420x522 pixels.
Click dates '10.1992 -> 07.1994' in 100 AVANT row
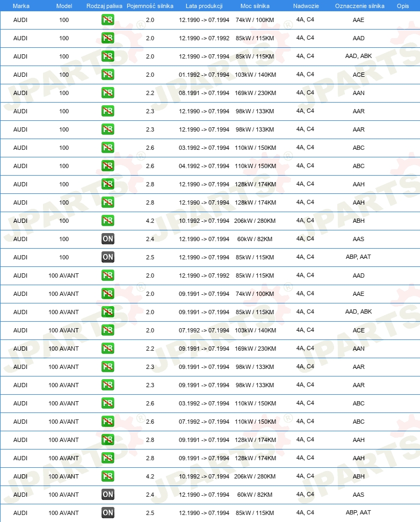(x=204, y=476)
